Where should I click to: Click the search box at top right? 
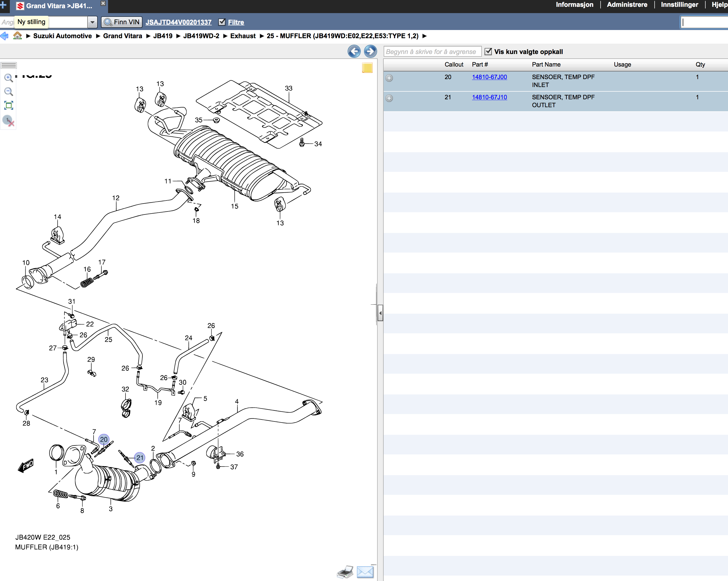click(x=704, y=22)
